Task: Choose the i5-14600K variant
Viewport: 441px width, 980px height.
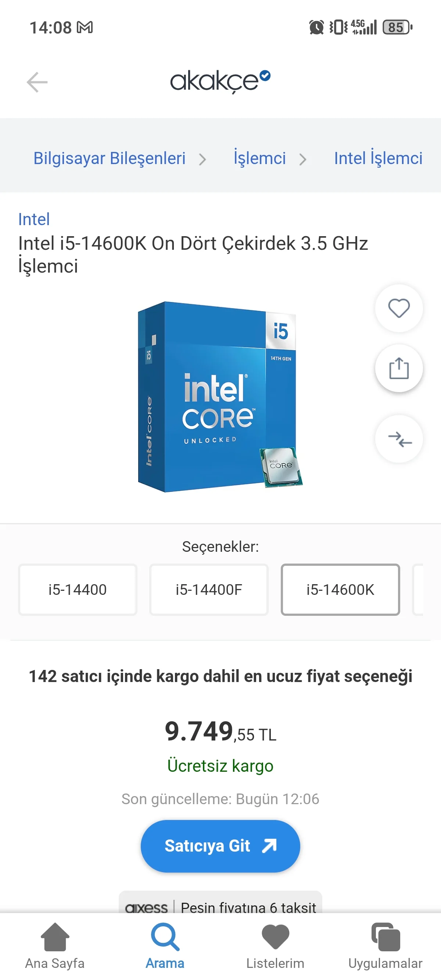Action: point(340,589)
